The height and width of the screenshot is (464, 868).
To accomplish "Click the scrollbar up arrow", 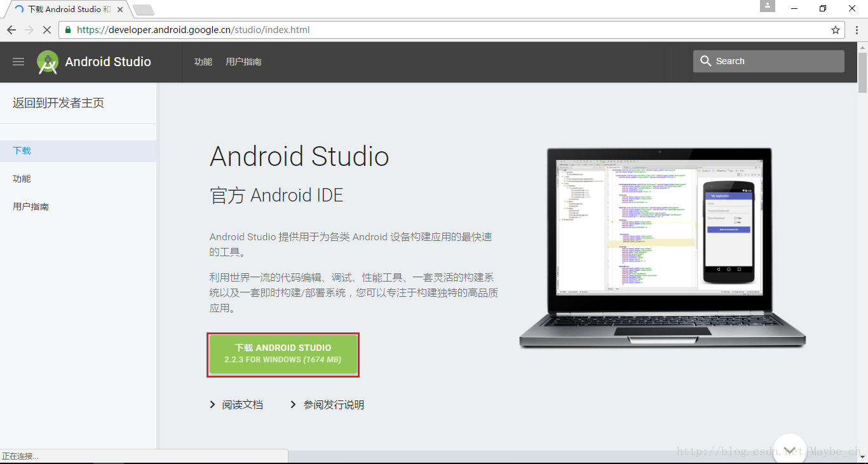I will coord(862,46).
